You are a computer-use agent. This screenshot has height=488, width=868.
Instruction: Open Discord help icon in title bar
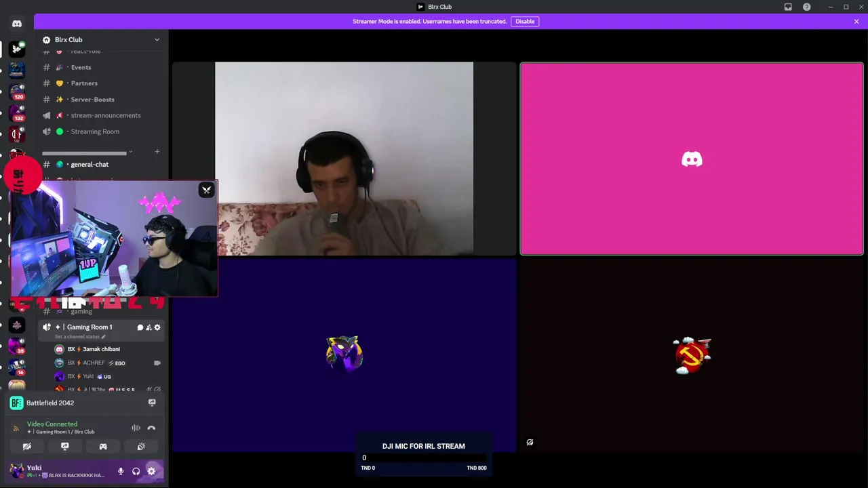[806, 7]
